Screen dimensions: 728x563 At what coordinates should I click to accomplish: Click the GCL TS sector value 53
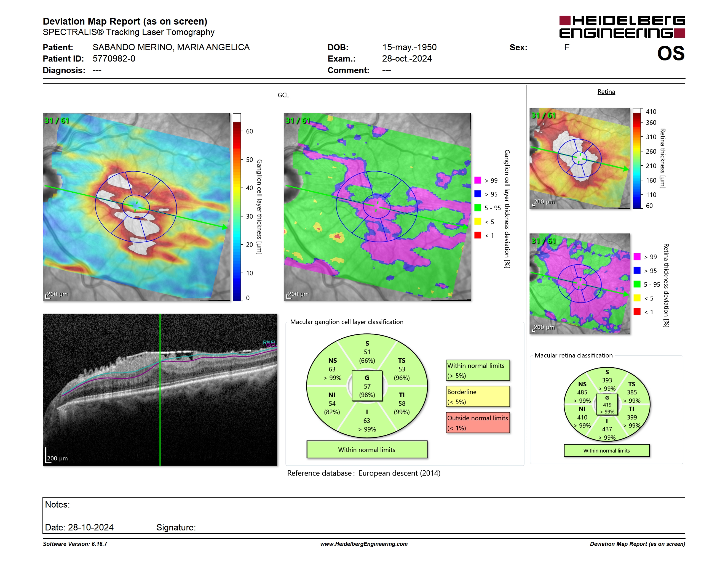[402, 369]
